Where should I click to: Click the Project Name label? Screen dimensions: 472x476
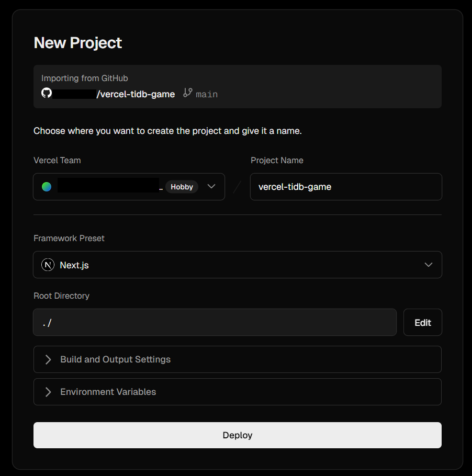(277, 160)
